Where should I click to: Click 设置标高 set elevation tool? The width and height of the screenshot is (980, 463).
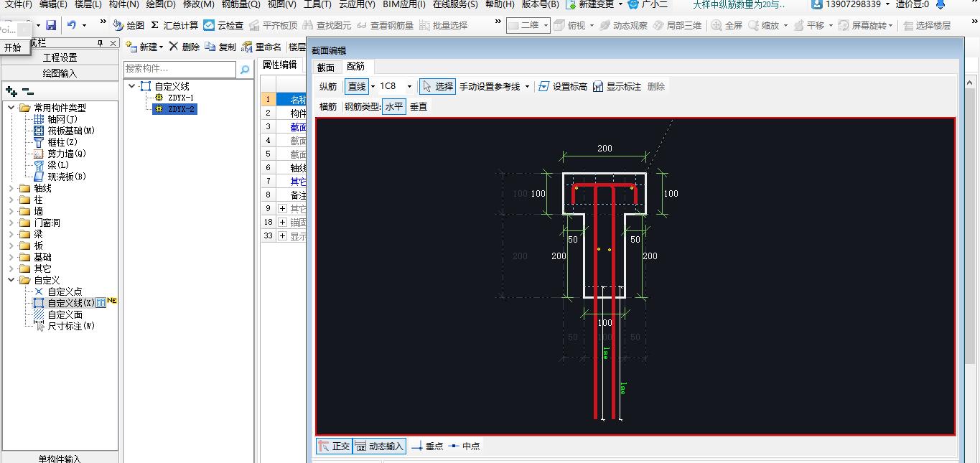pos(562,86)
